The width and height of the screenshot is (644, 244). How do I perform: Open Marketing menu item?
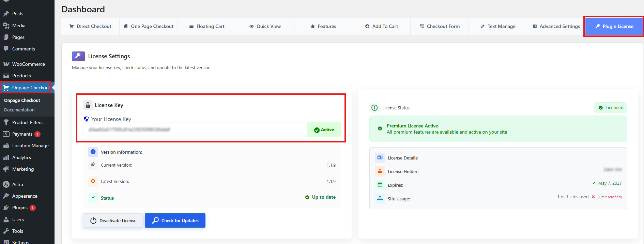pyautogui.click(x=27, y=169)
